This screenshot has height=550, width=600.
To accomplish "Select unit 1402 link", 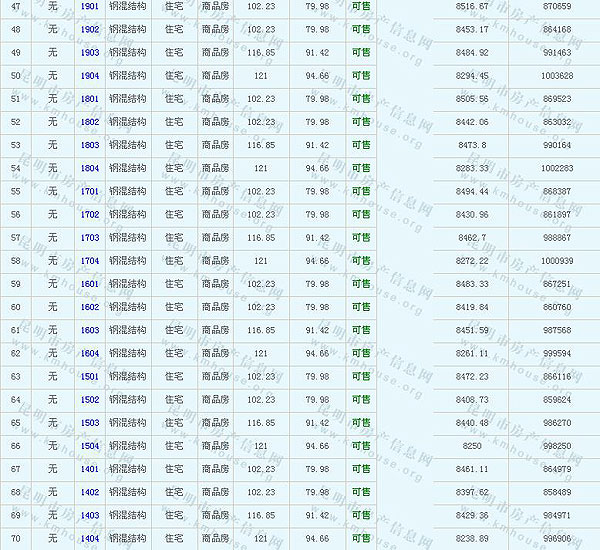I will 90,492.
